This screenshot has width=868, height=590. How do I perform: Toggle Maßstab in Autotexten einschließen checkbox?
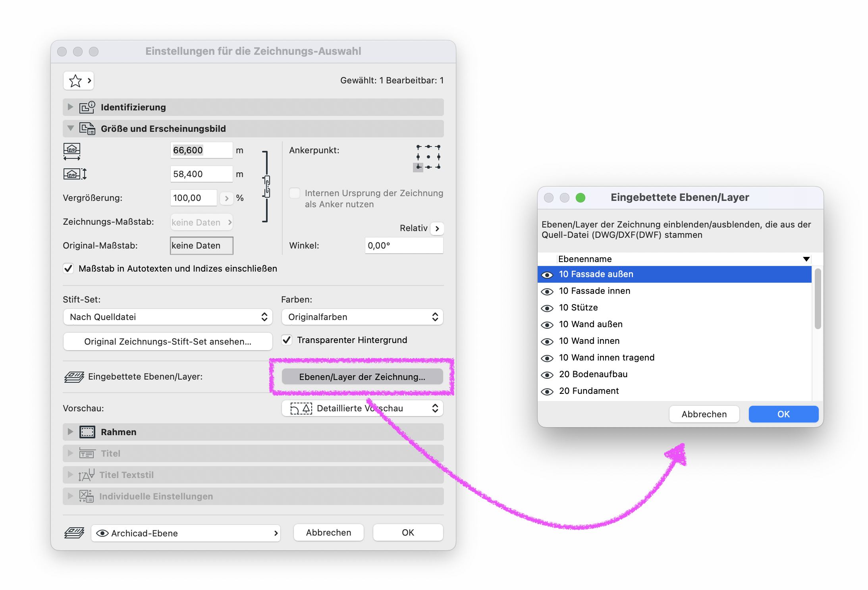tap(68, 269)
